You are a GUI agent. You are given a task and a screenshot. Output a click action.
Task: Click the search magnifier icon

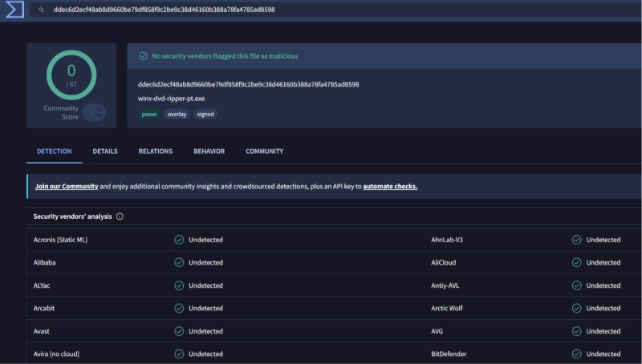coord(42,10)
